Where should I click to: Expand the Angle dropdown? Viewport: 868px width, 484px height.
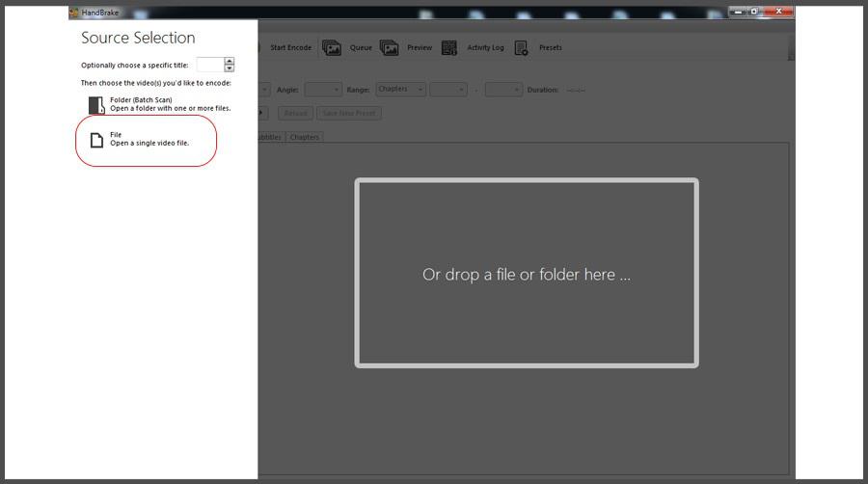[323, 90]
